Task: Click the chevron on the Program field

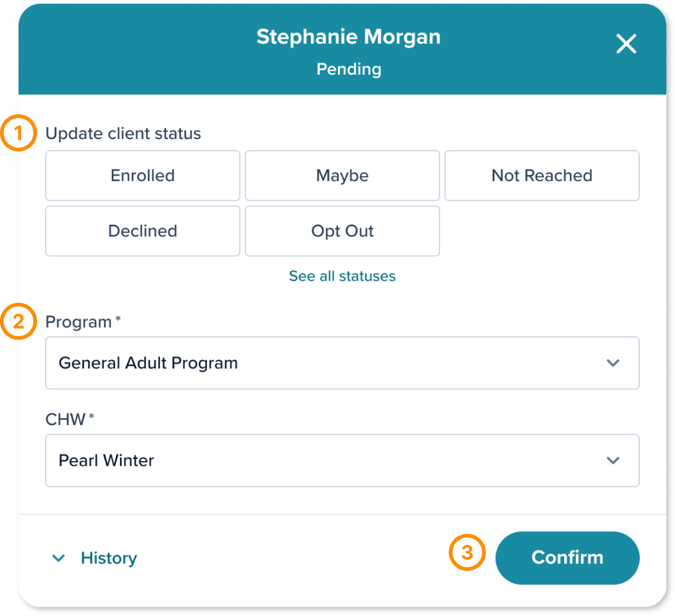Action: pos(614,363)
